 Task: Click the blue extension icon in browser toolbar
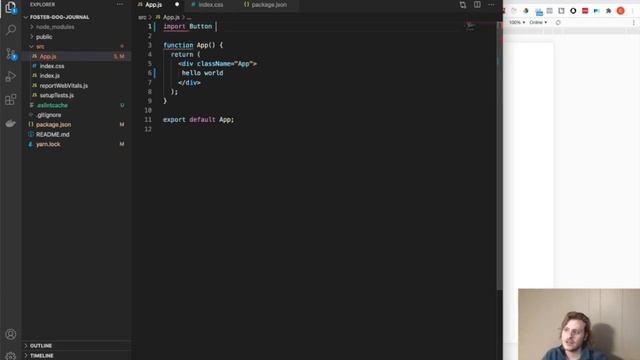[539, 12]
